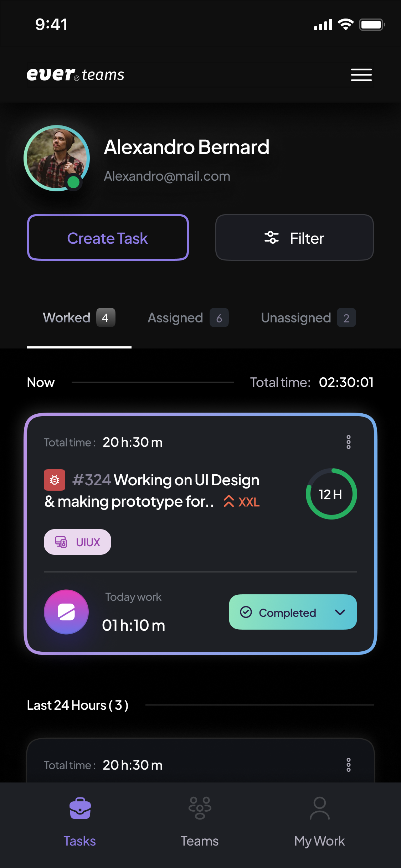
Task: Open three-dot options on the Last 24 Hours card
Action: point(349,765)
